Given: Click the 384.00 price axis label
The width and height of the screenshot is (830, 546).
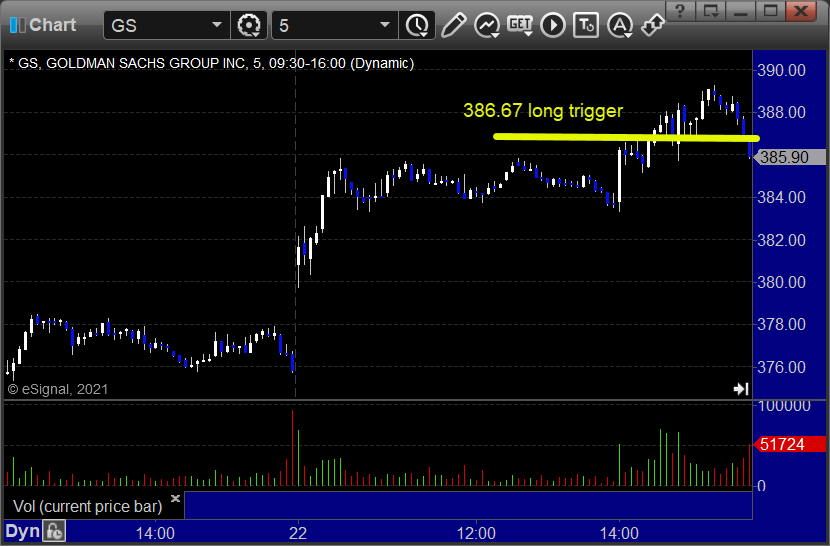Looking at the screenshot, I should coord(781,198).
